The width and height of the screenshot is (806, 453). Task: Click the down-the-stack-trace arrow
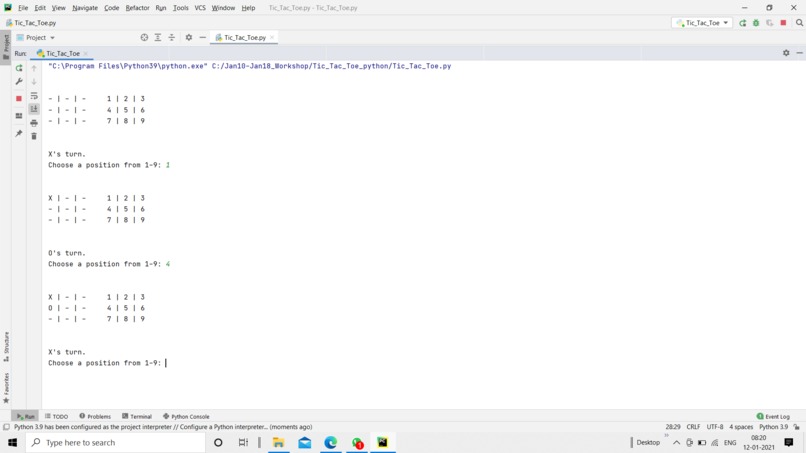click(34, 81)
